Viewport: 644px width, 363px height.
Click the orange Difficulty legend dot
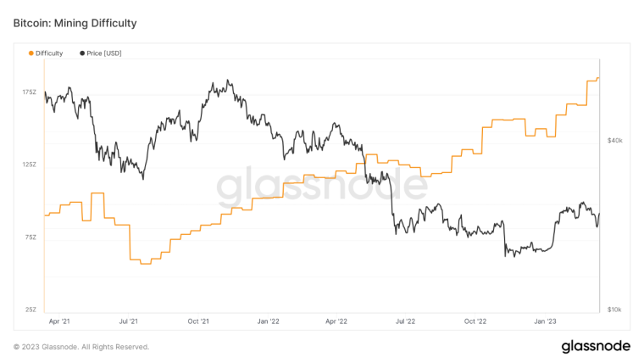(x=31, y=53)
